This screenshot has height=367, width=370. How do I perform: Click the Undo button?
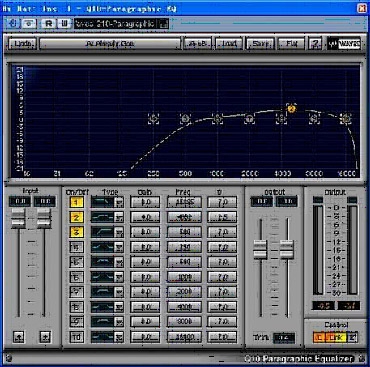point(22,44)
